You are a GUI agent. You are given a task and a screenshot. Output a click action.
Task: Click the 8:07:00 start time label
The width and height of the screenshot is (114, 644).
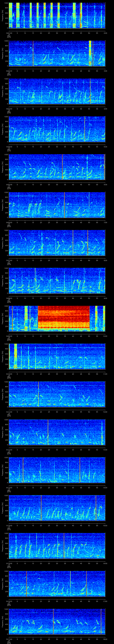tap(9, 260)
